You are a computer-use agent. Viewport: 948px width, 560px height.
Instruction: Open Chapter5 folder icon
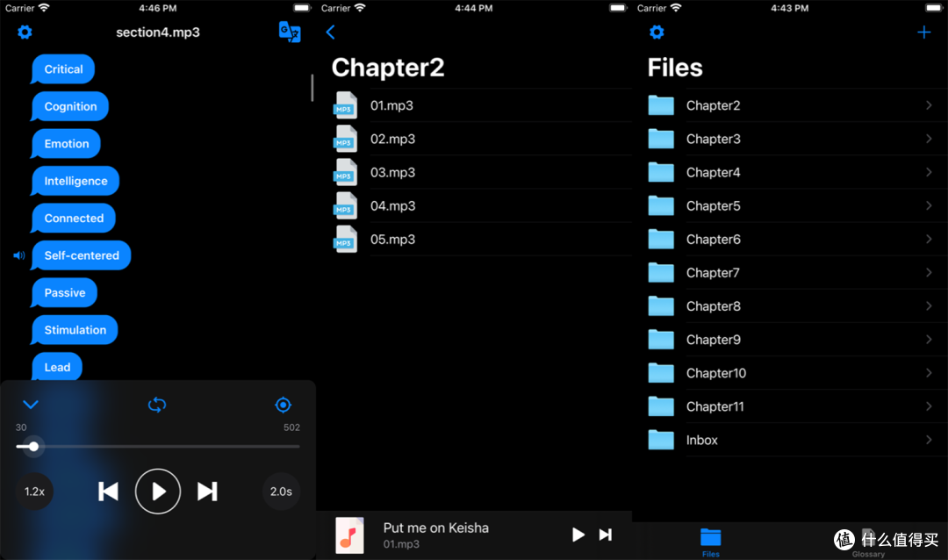(x=661, y=205)
